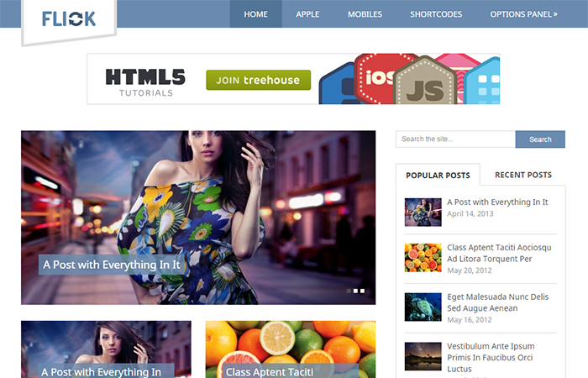This screenshot has height=378, width=588.
Task: Click the May 16, 2012 date text
Action: 469,320
